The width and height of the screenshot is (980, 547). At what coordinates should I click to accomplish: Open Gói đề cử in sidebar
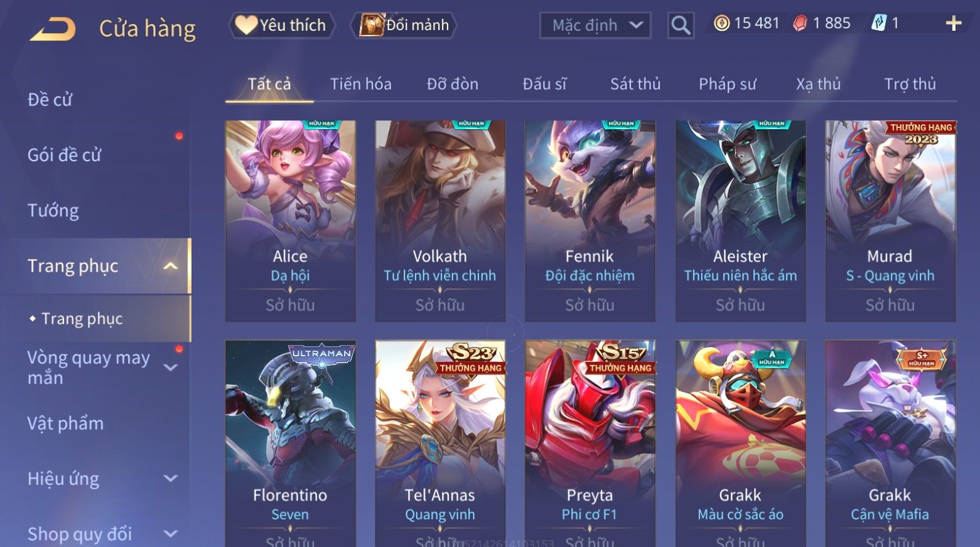pos(64,155)
